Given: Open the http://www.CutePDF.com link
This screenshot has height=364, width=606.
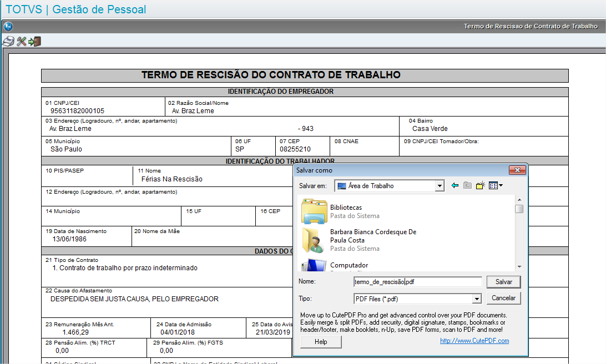Looking at the screenshot, I should (474, 341).
